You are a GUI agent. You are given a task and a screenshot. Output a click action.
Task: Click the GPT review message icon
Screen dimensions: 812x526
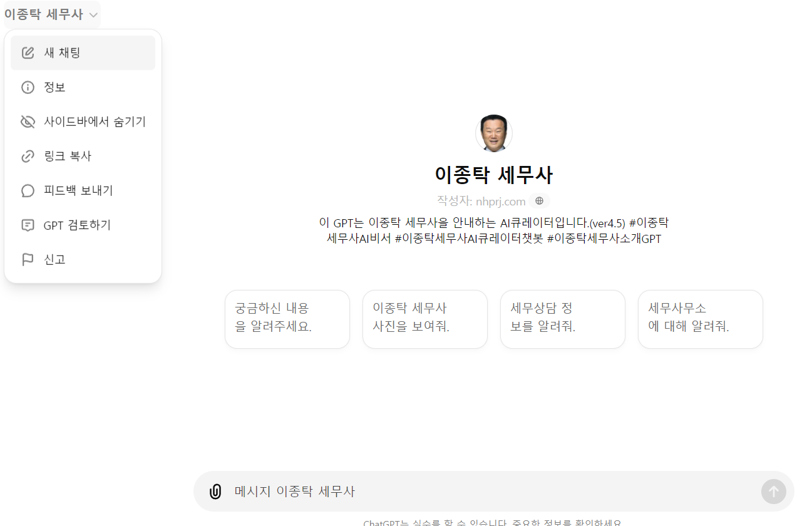pyautogui.click(x=28, y=225)
